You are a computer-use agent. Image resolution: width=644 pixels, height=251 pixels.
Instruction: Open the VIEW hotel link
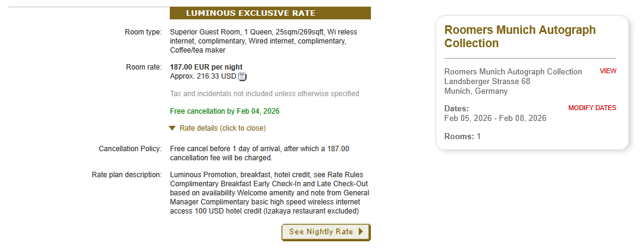click(x=608, y=71)
